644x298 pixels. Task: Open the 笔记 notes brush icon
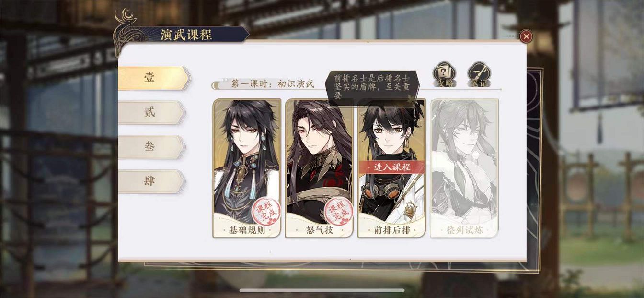pos(479,75)
